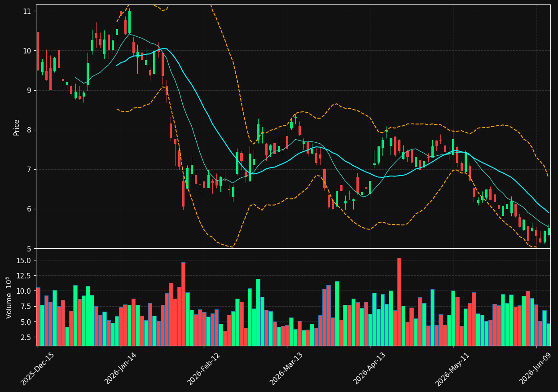The image size is (558, 392).
Task: Click the price axis tick "9"
Action: 29,90
